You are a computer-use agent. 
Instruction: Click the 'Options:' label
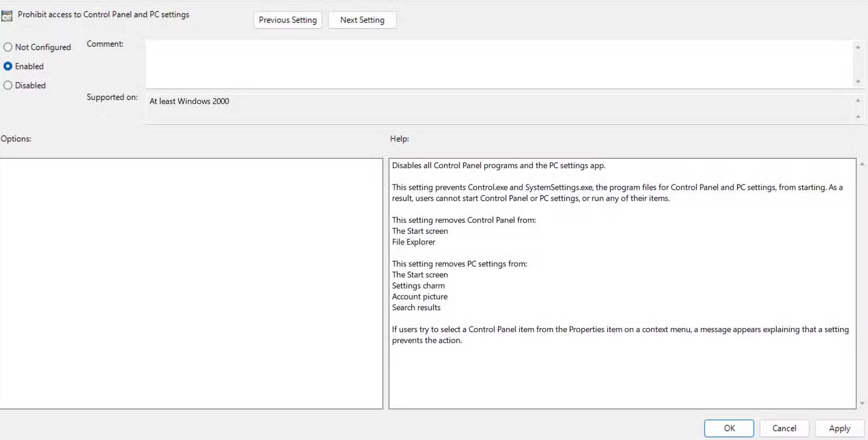(16, 139)
